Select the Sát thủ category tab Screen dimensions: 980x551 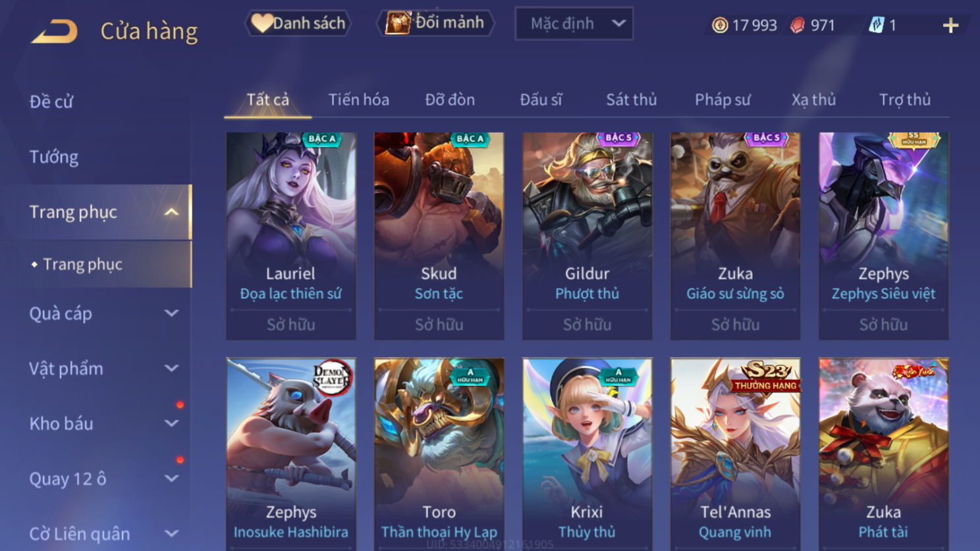[x=632, y=99]
